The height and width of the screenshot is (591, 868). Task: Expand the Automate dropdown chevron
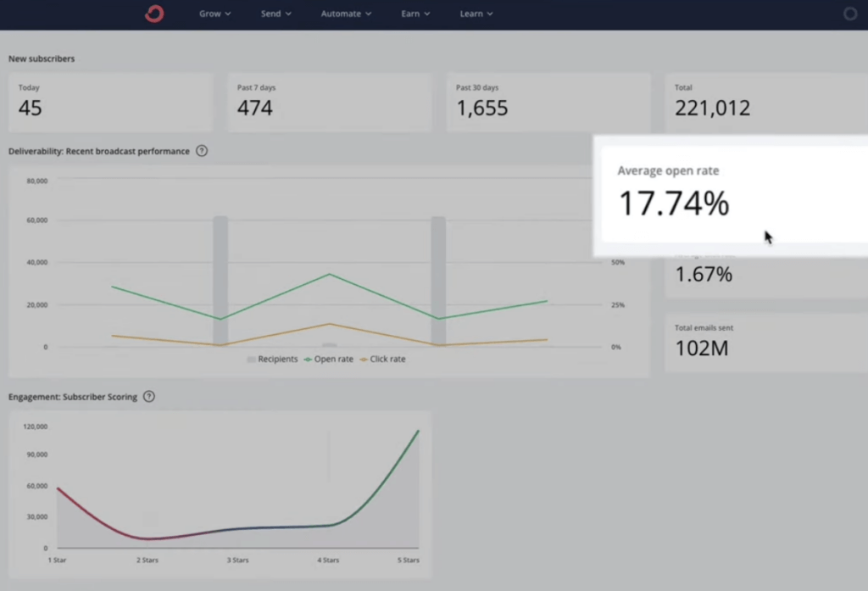[x=368, y=14]
